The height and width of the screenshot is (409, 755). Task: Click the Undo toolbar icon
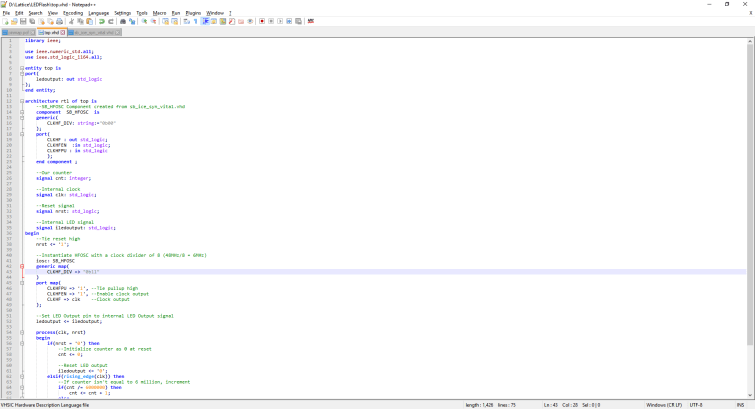point(101,21)
